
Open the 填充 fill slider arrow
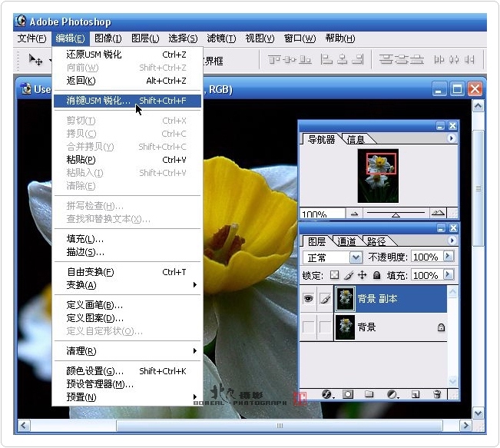pos(449,274)
